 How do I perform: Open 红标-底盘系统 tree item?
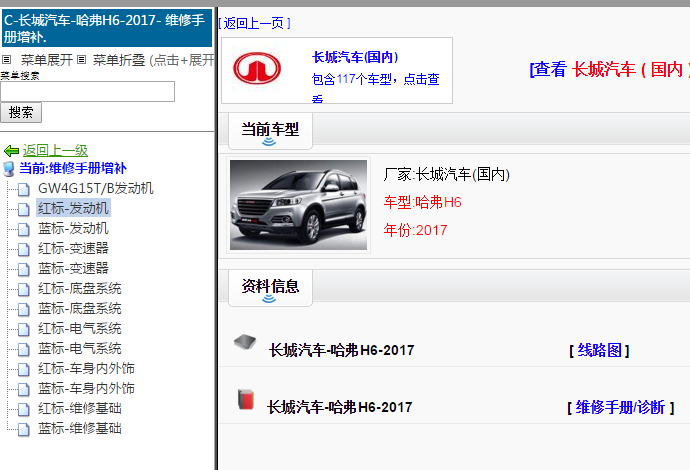point(80,288)
